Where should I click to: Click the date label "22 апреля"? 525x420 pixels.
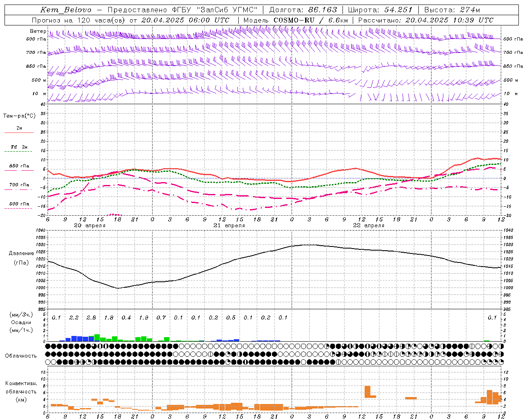click(369, 226)
